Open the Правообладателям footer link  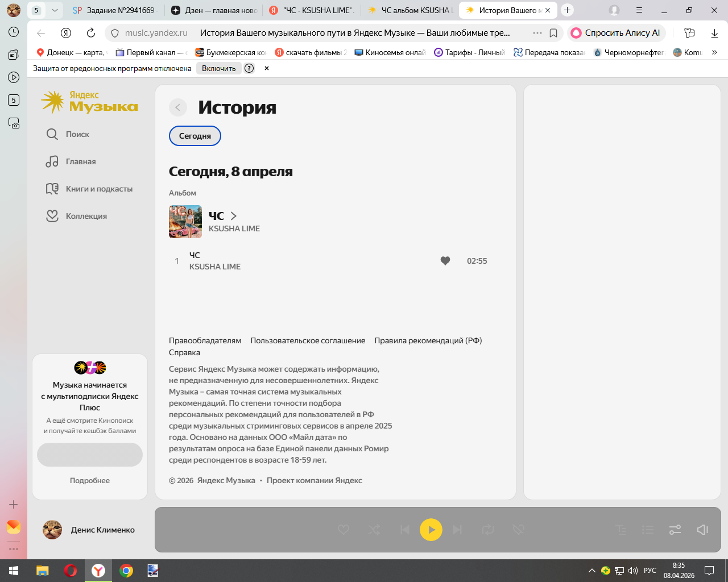(205, 340)
